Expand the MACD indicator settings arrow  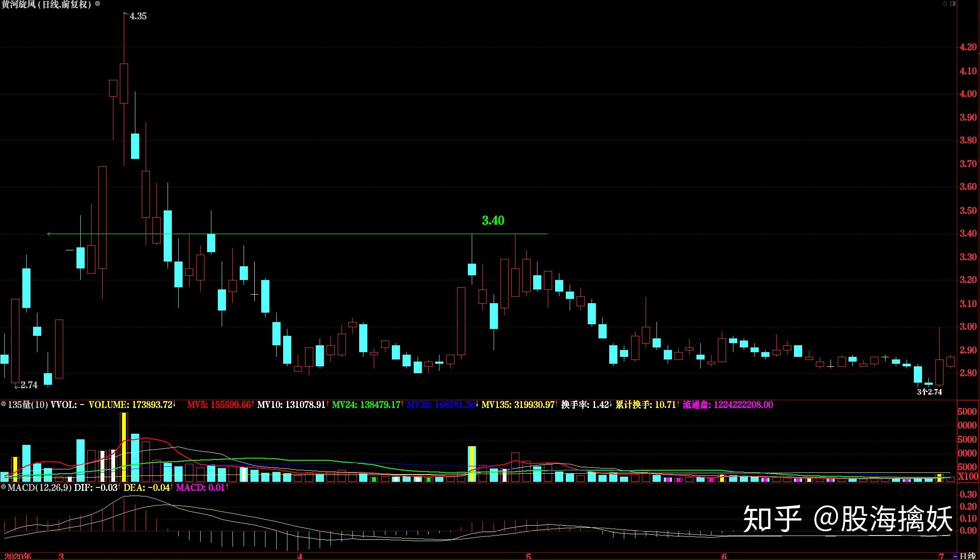coord(3,487)
